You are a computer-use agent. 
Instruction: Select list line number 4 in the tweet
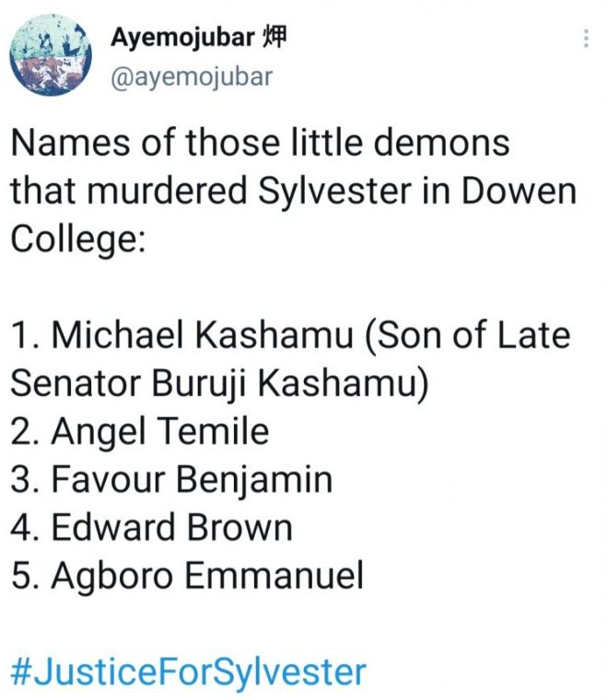tap(152, 527)
